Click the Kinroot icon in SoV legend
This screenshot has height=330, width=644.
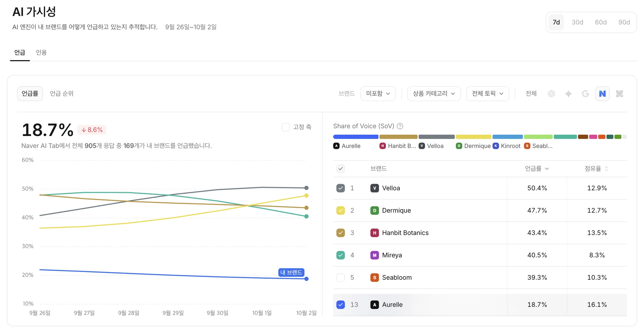point(496,146)
